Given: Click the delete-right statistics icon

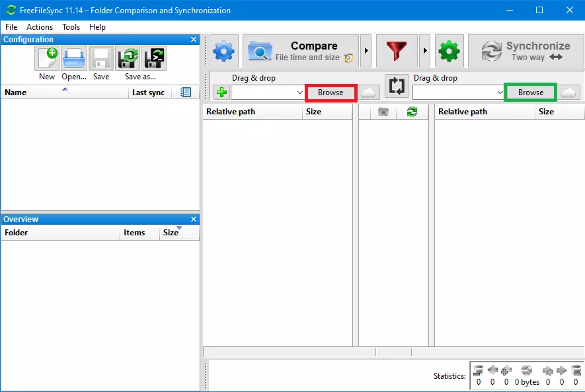Looking at the screenshot, I should tap(576, 370).
